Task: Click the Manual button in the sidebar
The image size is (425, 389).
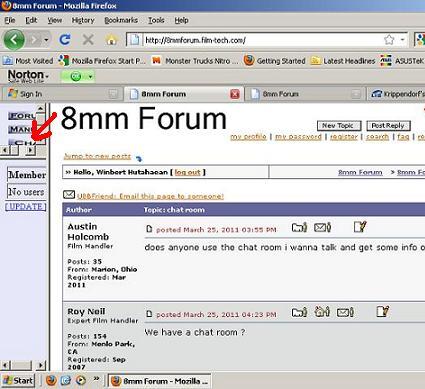Action: 21,129
